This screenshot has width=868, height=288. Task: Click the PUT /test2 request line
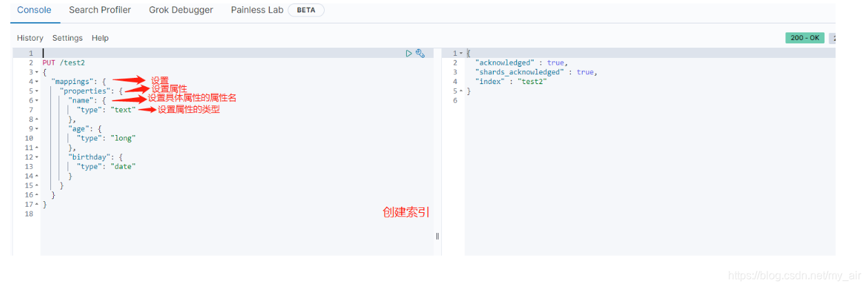click(x=63, y=63)
